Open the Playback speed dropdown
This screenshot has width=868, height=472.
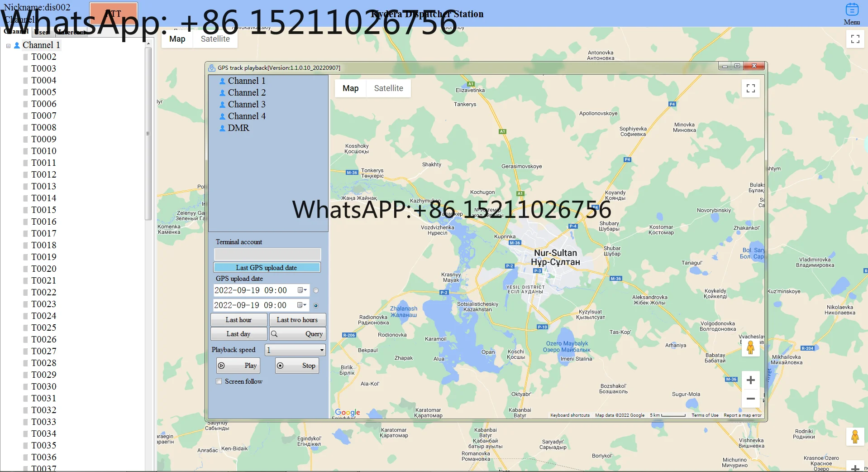click(296, 350)
